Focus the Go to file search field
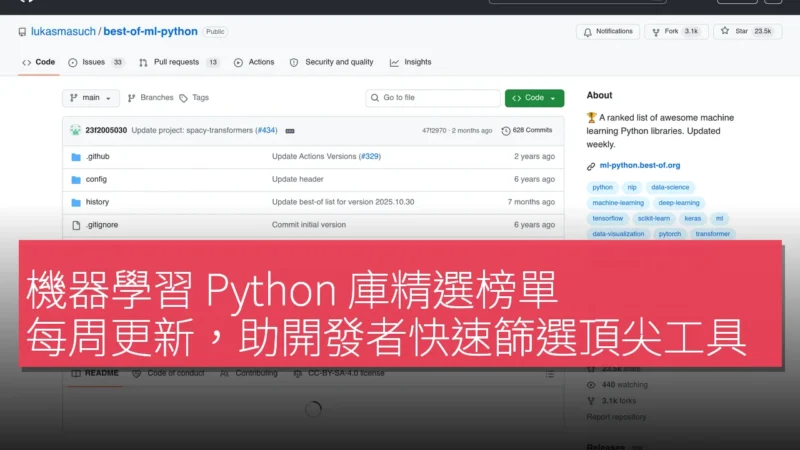The image size is (800, 450). 433,98
